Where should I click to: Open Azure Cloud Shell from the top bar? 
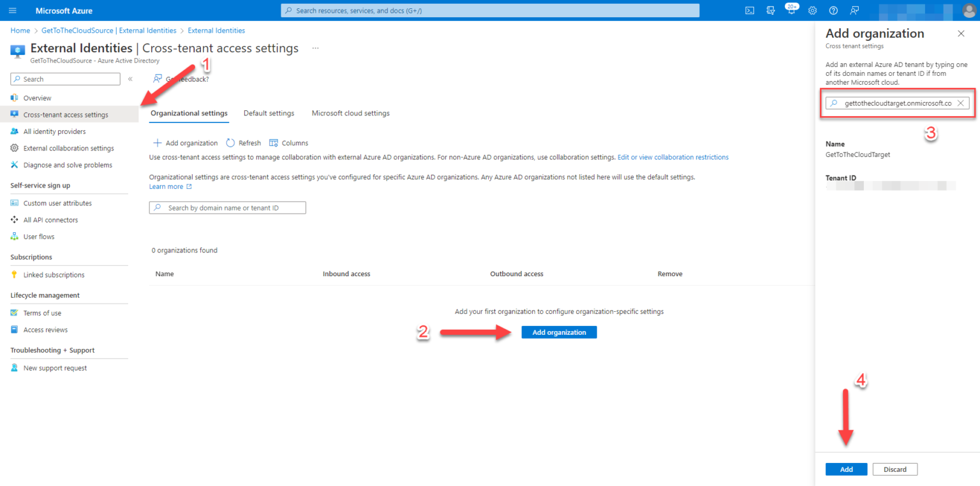tap(749, 10)
